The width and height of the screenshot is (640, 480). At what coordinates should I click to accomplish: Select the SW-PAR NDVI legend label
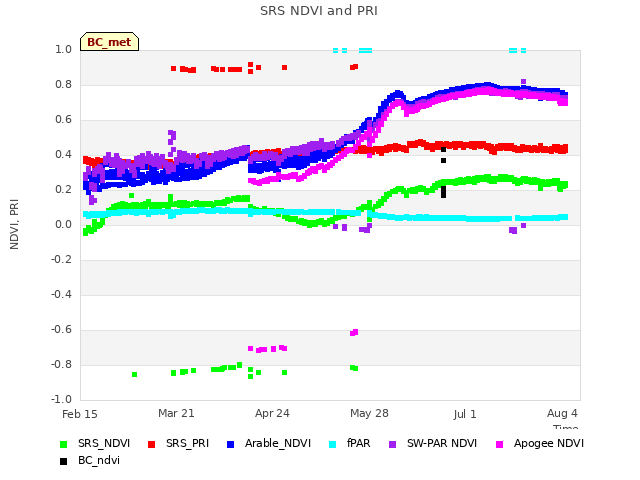pos(442,443)
